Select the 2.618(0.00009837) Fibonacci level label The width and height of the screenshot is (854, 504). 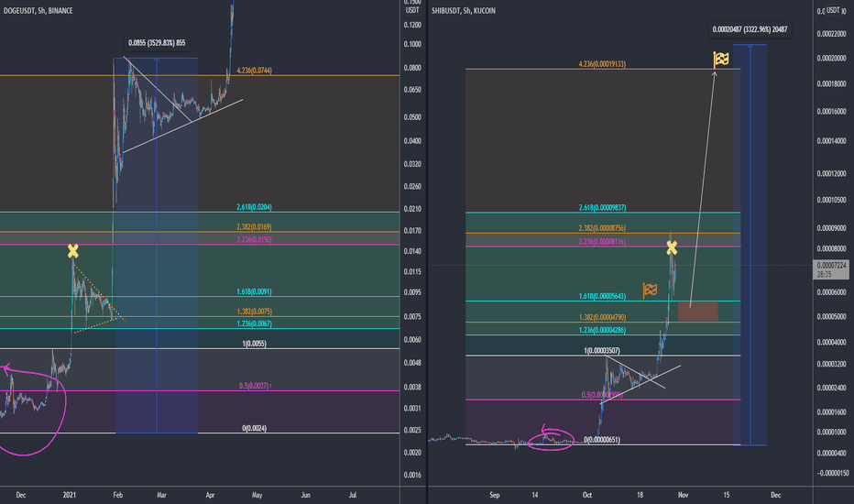tap(602, 208)
